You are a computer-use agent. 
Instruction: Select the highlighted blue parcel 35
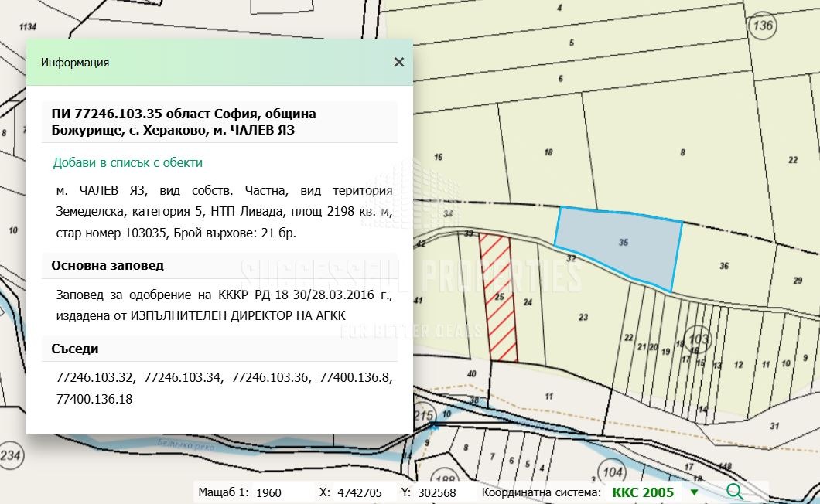pos(623,243)
